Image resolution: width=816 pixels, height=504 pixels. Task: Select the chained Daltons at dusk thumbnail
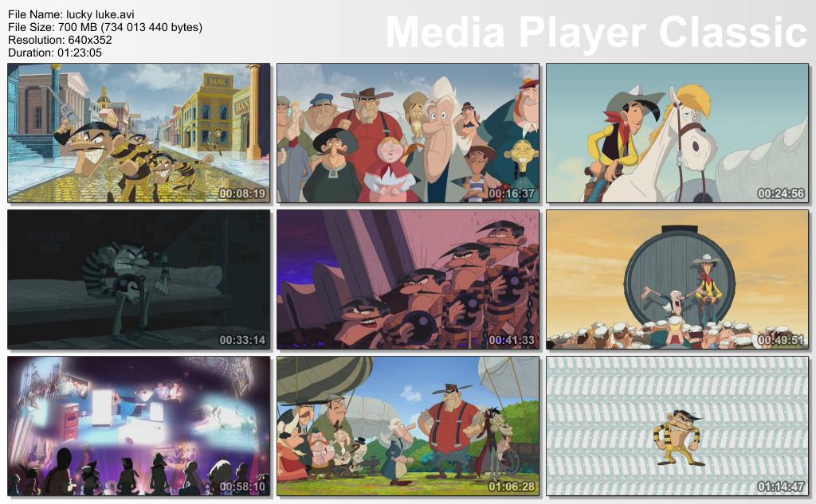click(x=408, y=279)
